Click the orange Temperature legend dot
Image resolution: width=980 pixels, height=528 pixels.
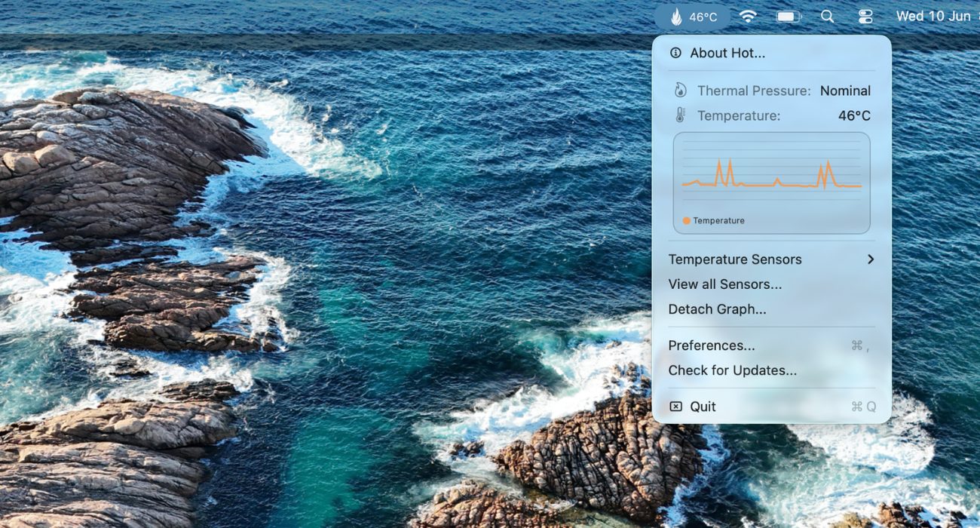tap(686, 221)
